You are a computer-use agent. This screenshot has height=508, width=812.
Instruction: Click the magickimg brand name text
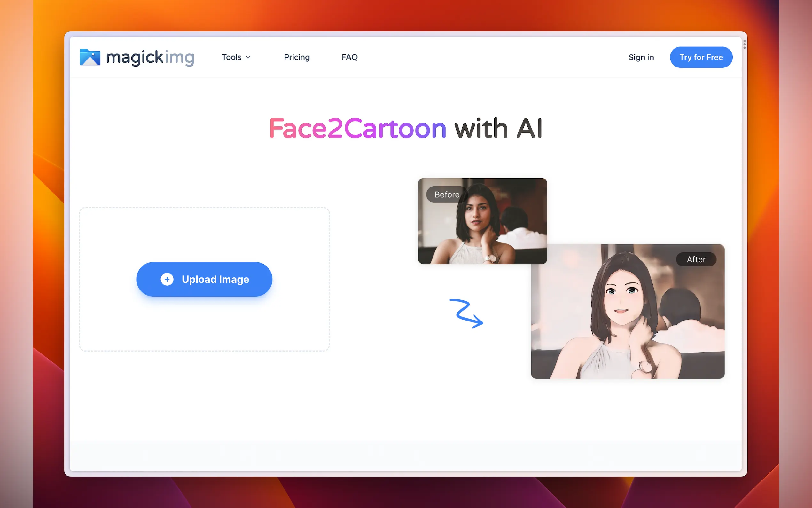click(x=150, y=58)
